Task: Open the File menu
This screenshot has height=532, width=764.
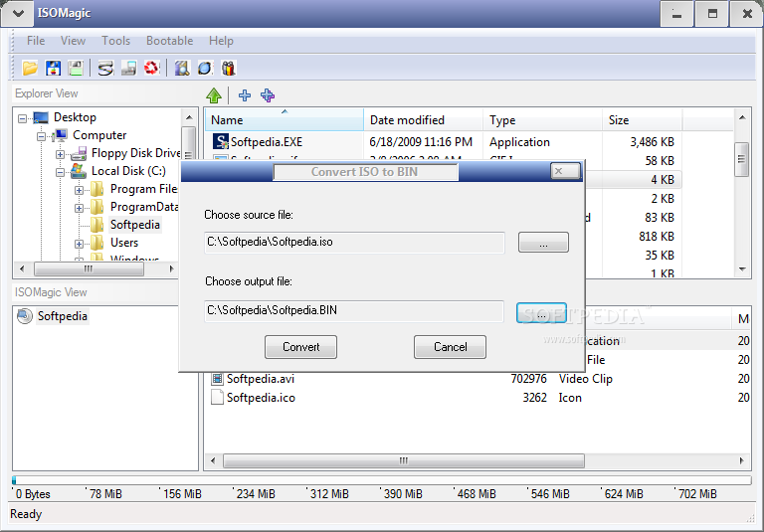Action: pos(36,41)
